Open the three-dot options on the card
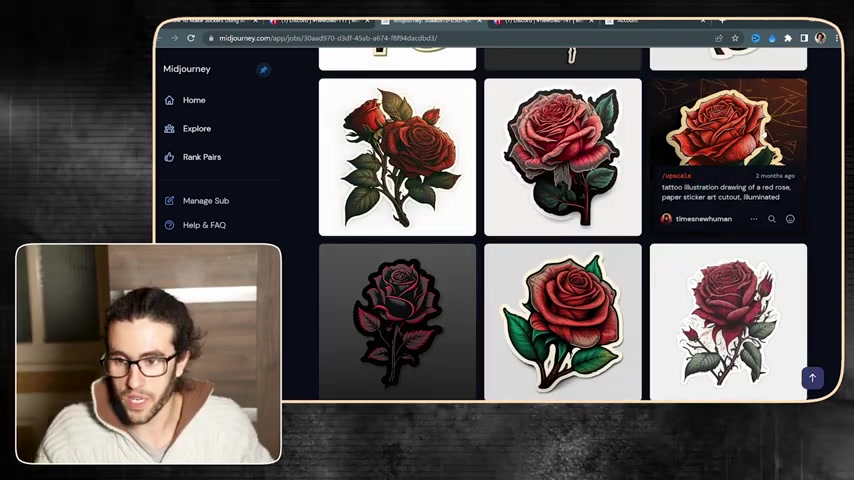The image size is (854, 480). click(x=754, y=219)
